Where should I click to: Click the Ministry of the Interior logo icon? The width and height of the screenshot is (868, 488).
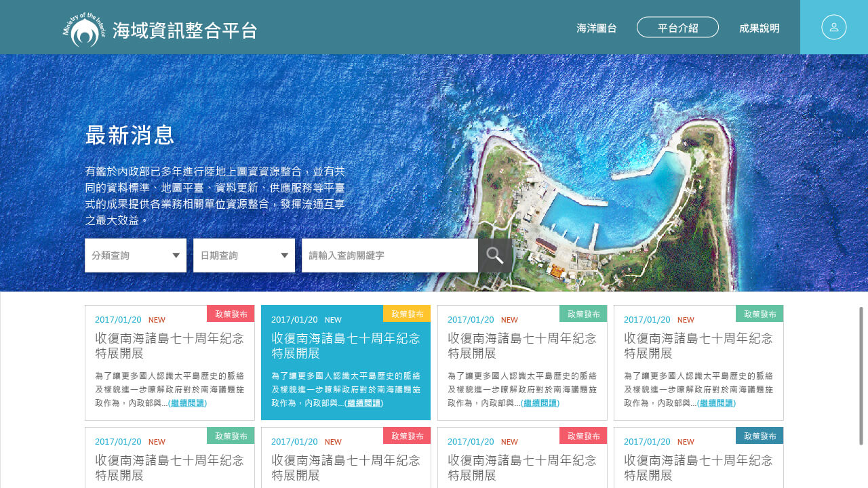[83, 27]
